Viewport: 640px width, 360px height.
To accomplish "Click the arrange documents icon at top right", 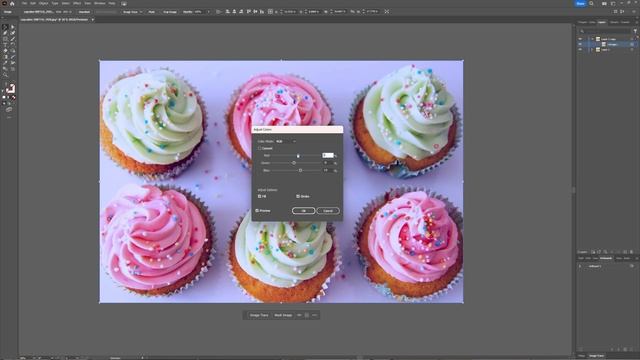I will click(x=604, y=4).
